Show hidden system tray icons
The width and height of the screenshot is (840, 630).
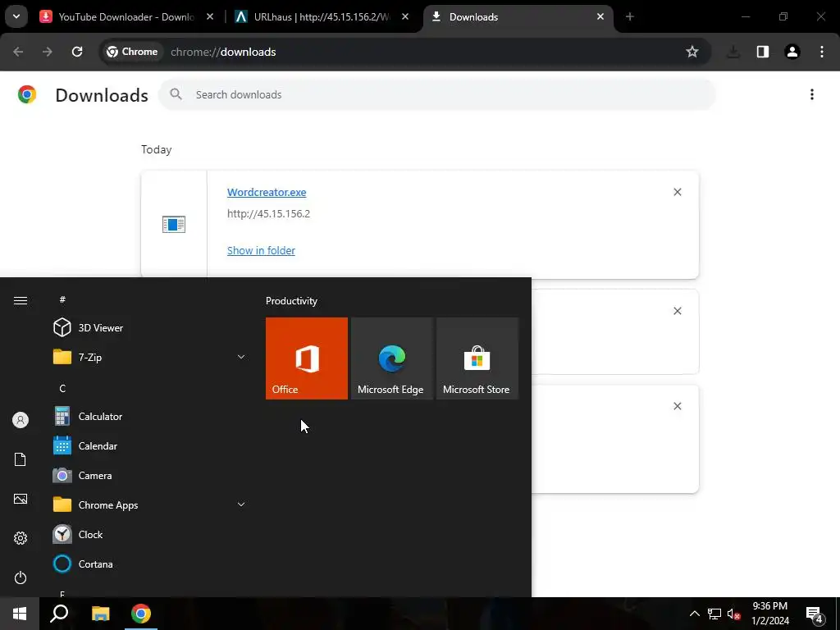(x=694, y=614)
